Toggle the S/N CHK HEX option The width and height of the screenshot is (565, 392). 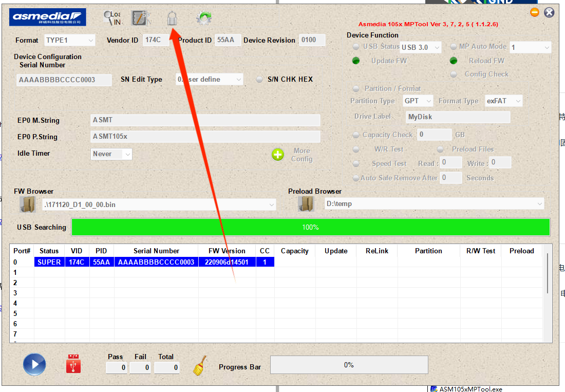(x=259, y=79)
